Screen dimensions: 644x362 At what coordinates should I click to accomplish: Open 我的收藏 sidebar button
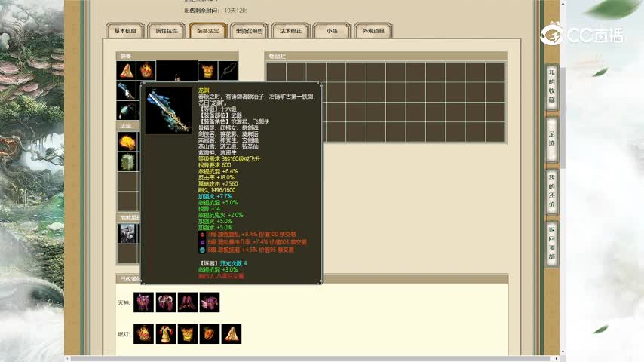(551, 86)
